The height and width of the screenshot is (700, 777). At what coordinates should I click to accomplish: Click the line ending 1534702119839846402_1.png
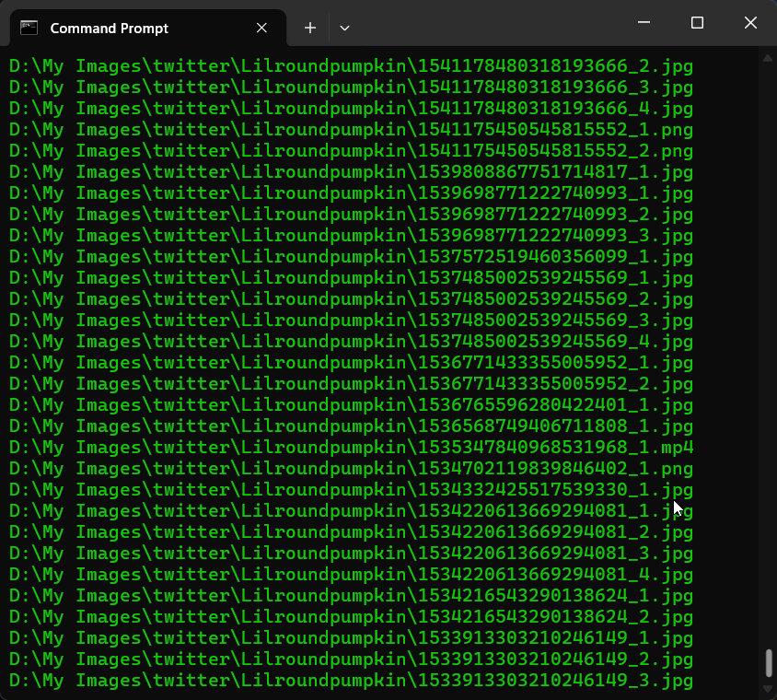coord(351,469)
